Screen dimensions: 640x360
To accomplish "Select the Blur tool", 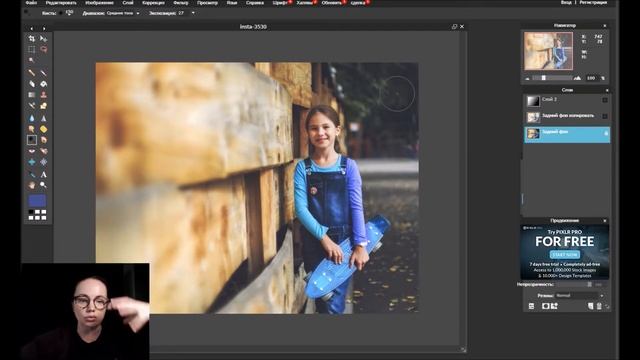I will [31, 118].
